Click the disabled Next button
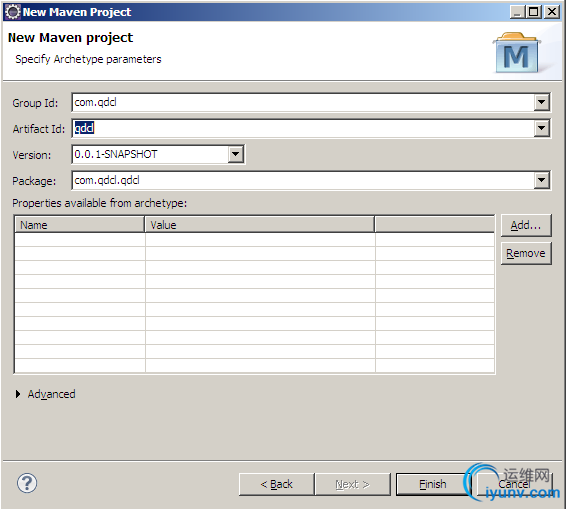 click(353, 484)
